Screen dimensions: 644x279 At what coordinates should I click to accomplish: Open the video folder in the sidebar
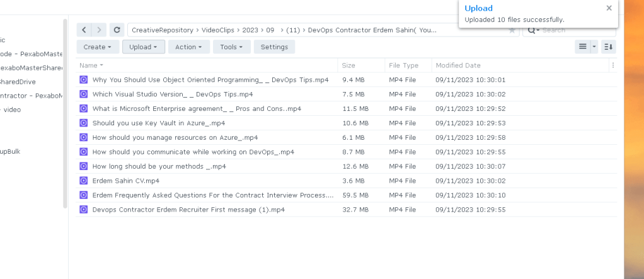pyautogui.click(x=11, y=110)
